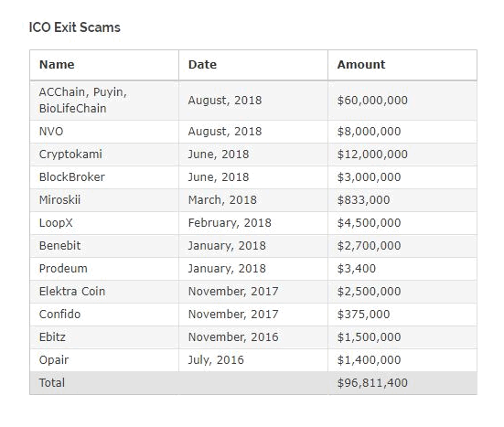Select the Ebitz November, 2016 date
This screenshot has height=427, width=504.
click(233, 337)
